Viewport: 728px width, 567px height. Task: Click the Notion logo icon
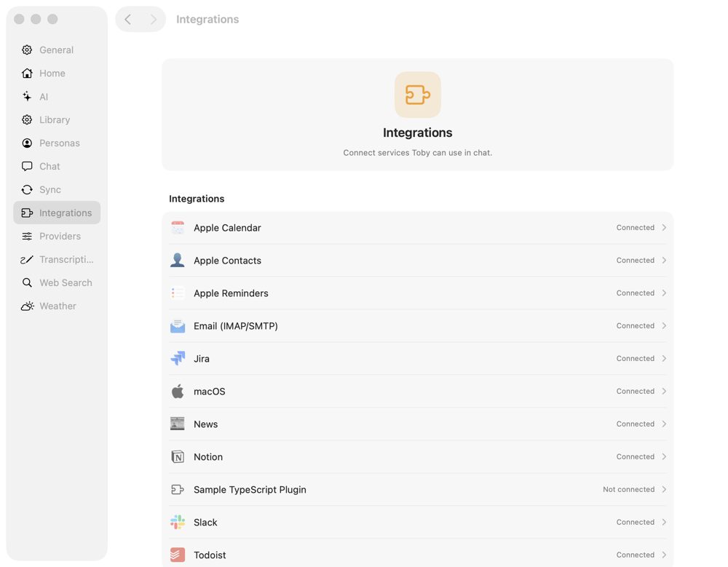pyautogui.click(x=178, y=457)
